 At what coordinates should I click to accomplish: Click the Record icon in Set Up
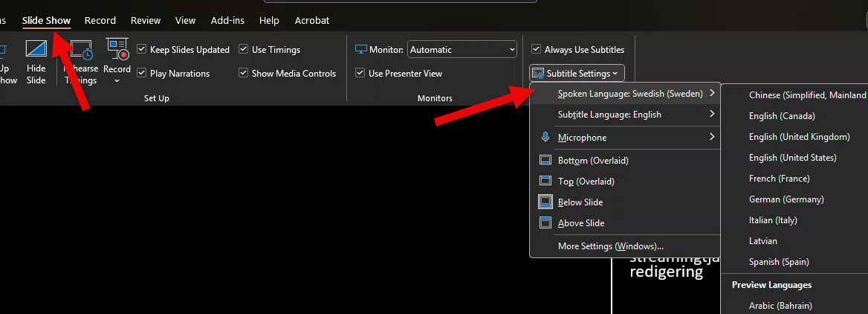[x=117, y=50]
